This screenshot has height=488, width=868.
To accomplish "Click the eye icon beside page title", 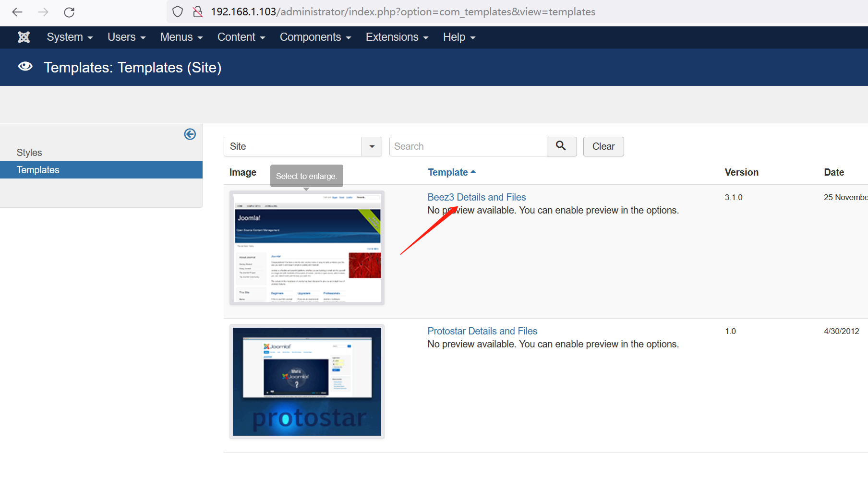I will pyautogui.click(x=25, y=67).
